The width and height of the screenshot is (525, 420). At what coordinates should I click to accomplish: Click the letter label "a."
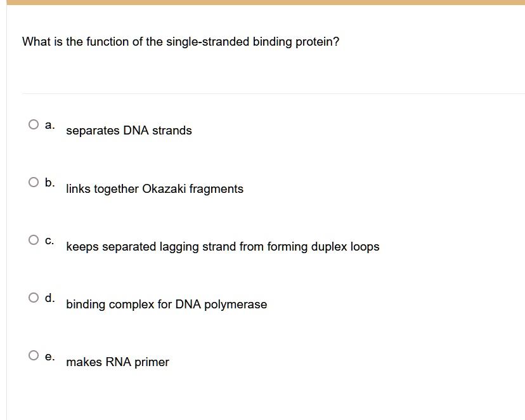50,125
